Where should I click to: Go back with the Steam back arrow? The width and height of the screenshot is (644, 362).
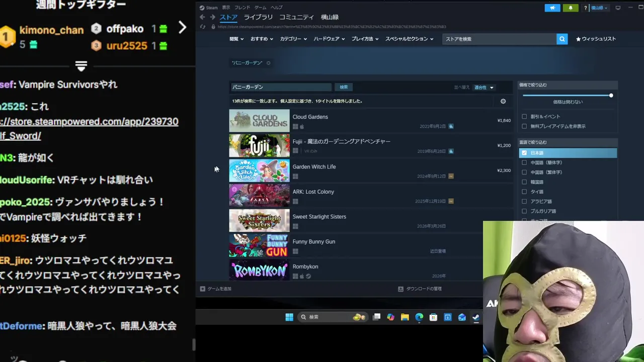[x=202, y=17]
